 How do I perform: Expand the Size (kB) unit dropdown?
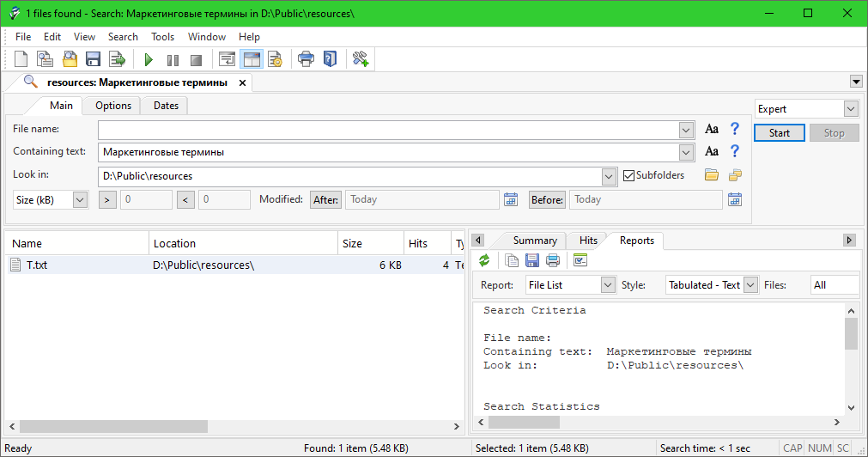[x=80, y=199]
